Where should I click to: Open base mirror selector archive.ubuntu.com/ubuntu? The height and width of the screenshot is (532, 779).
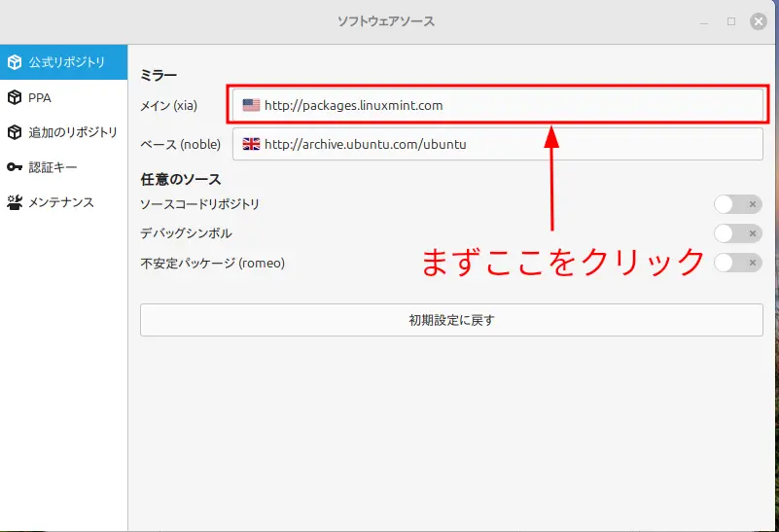click(498, 144)
